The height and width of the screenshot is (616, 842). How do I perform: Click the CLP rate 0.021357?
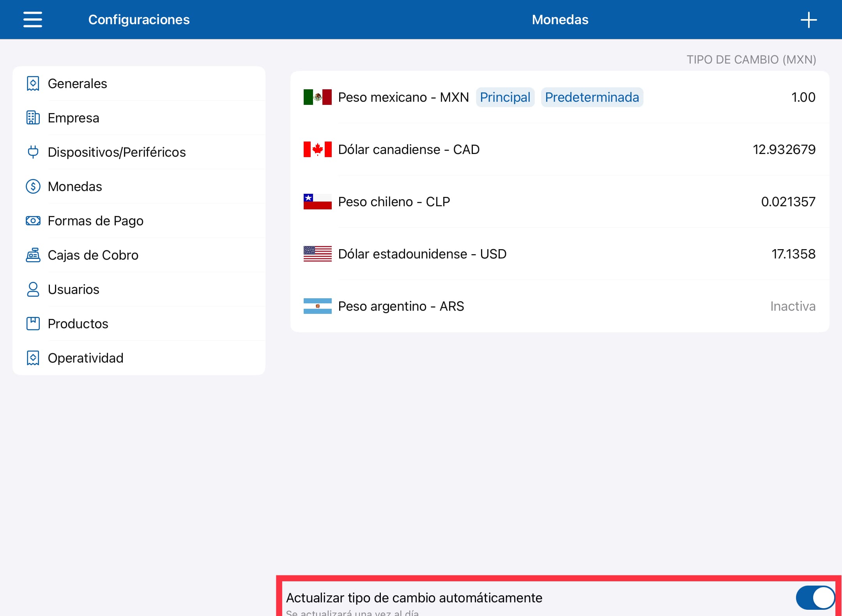788,202
